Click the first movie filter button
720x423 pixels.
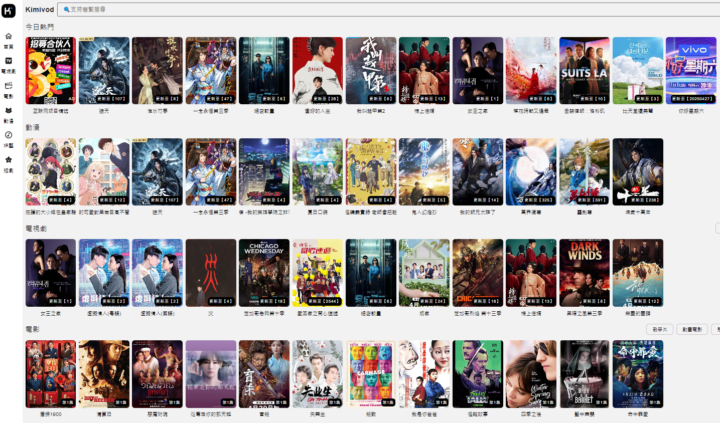660,328
